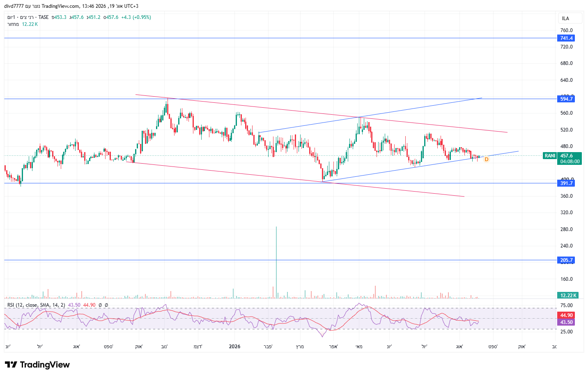Viewport: 588px width, 377px height.
Task: Click the 25.00 RSI scale label
Action: coord(567,332)
